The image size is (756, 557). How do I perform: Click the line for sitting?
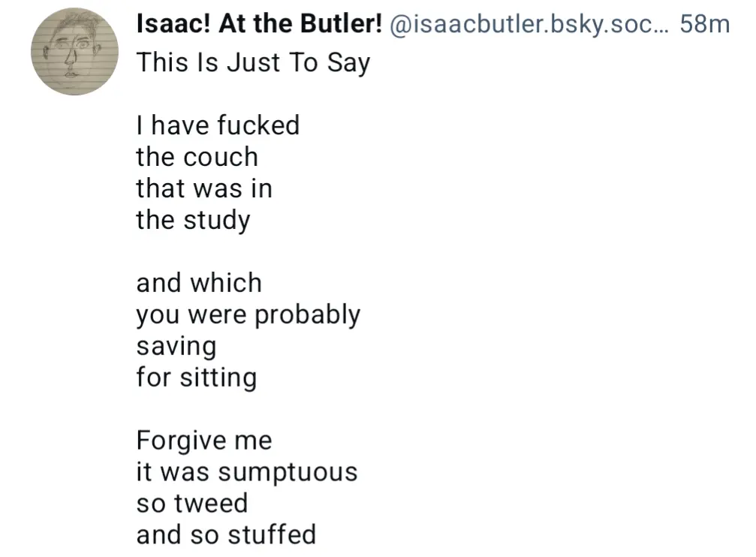click(x=196, y=378)
